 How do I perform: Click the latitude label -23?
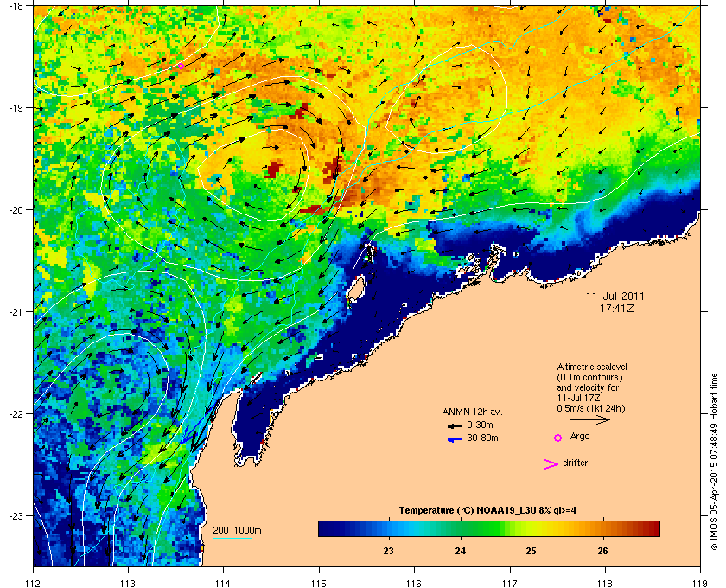coord(16,515)
